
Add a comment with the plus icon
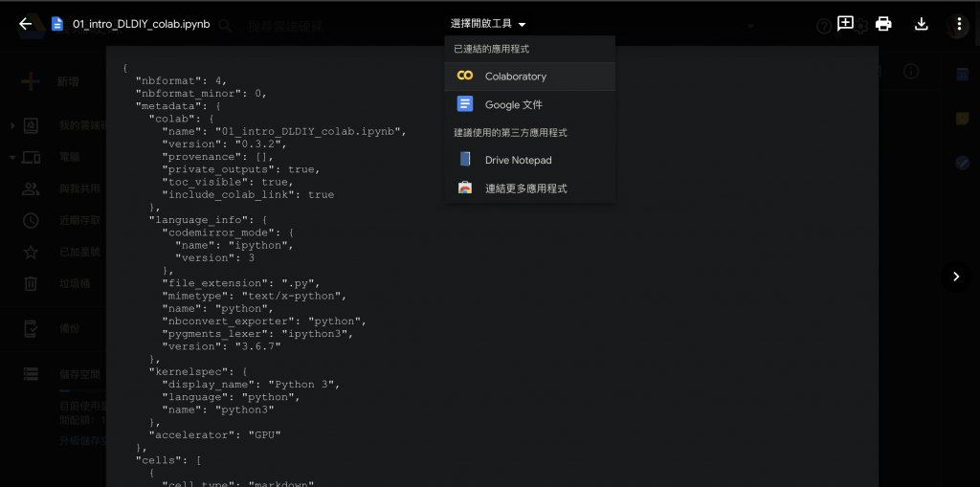coord(845,24)
